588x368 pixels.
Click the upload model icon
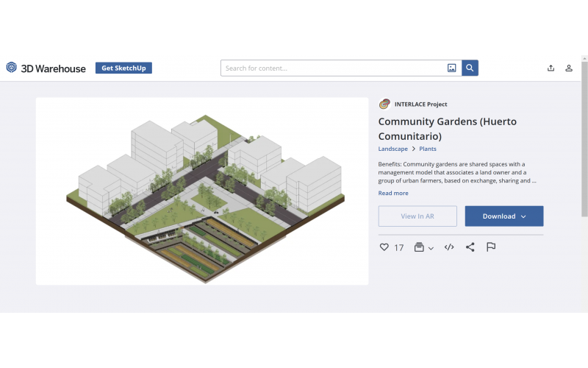click(551, 68)
